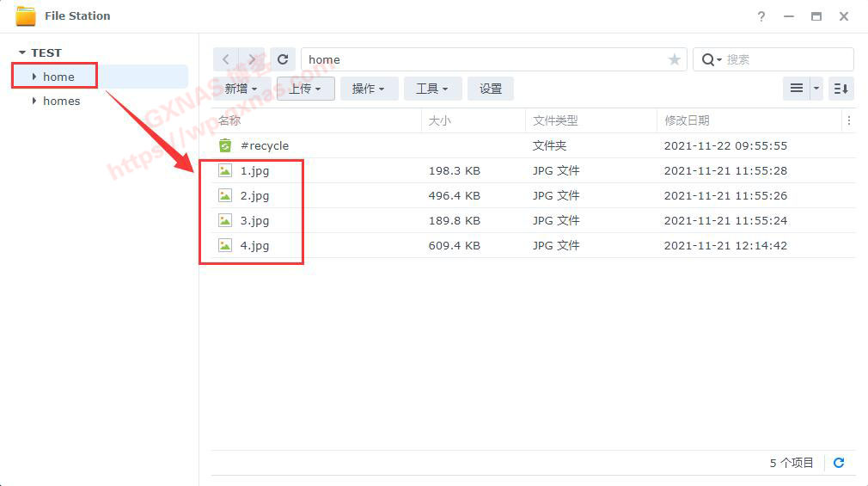Image resolution: width=868 pixels, height=486 pixels.
Task: Go back using the left arrow
Action: (x=226, y=59)
